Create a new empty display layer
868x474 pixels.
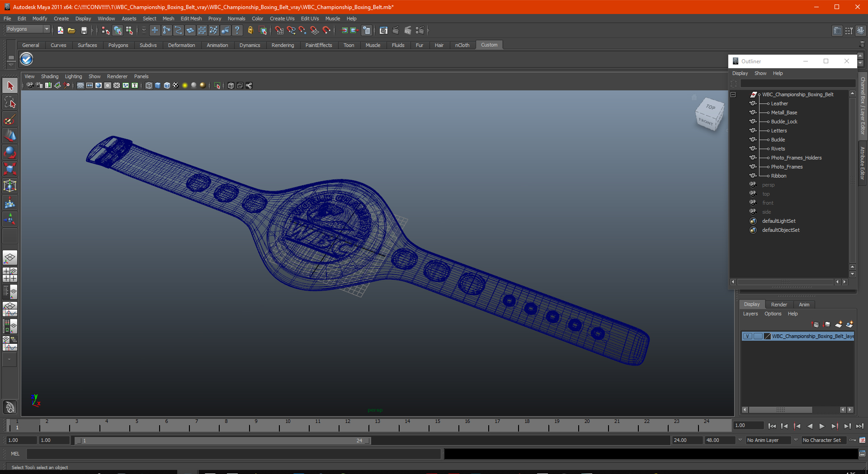839,324
